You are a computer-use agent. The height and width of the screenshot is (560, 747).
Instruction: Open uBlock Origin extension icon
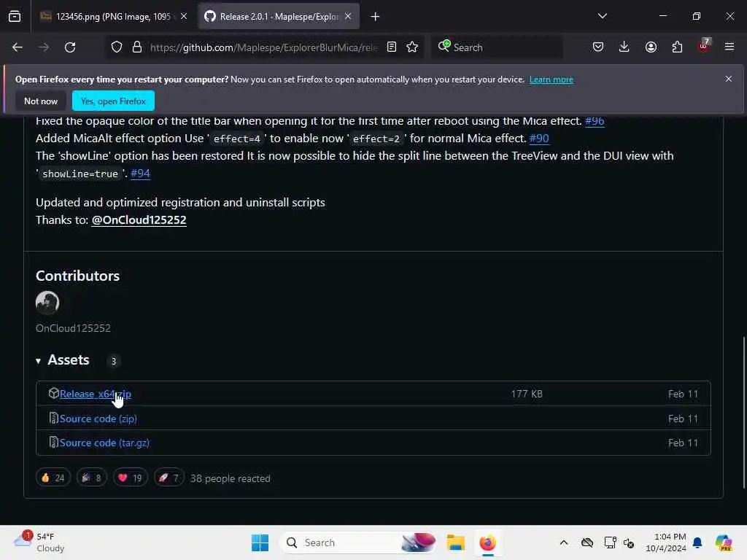click(x=704, y=46)
